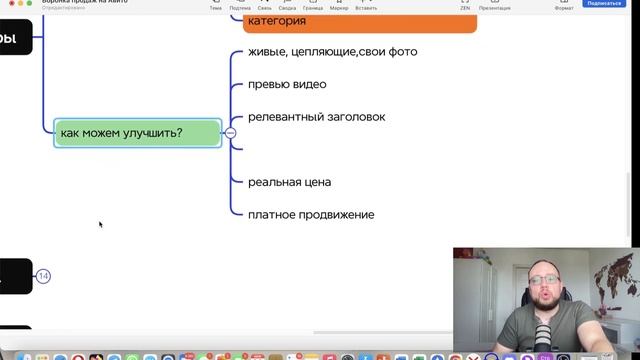Open the Вставить insert menu

point(366,5)
